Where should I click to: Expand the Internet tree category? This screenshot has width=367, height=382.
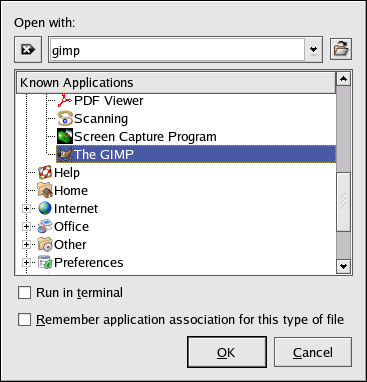[26, 209]
